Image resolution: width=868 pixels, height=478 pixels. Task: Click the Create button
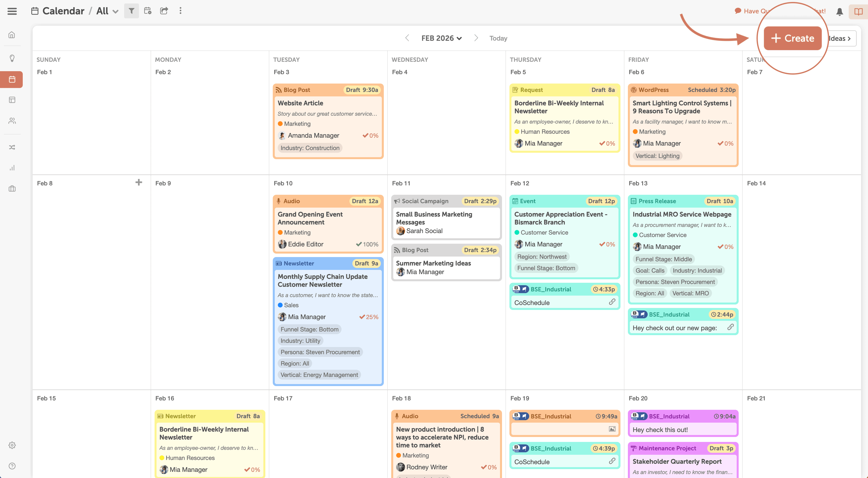pyautogui.click(x=793, y=38)
